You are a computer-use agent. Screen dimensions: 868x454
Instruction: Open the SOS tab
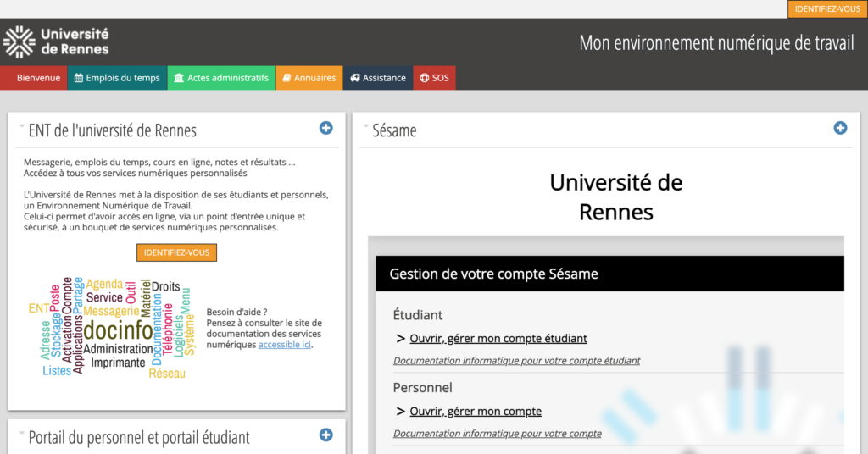click(x=435, y=78)
